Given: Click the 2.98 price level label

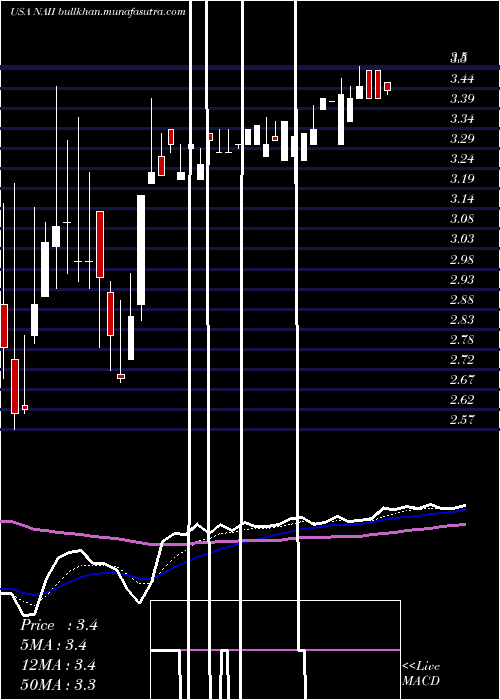Looking at the screenshot, I should point(462,260).
